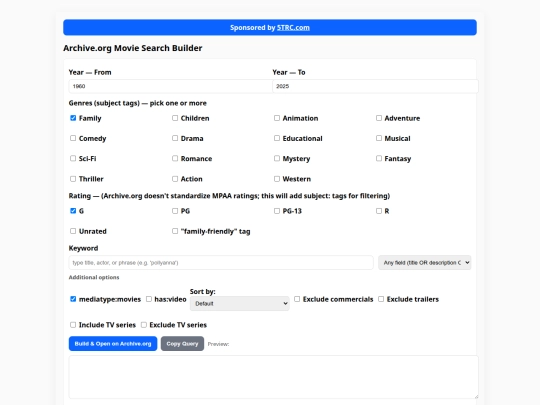Enable the Western genre checkbox
540x405 pixels.
pyautogui.click(x=277, y=179)
